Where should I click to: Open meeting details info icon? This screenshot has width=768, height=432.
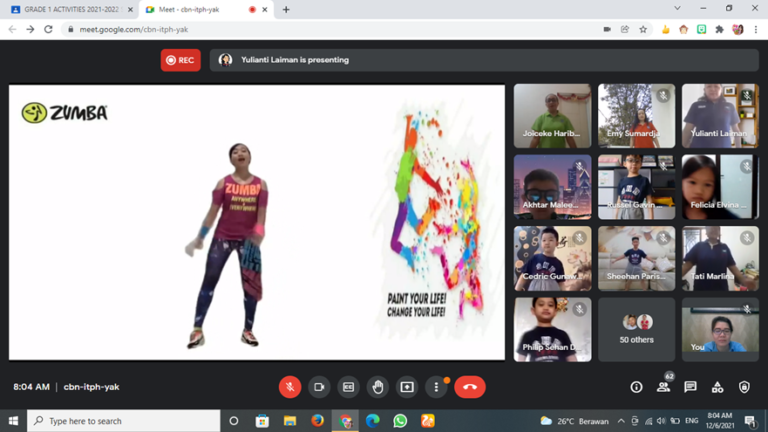636,387
